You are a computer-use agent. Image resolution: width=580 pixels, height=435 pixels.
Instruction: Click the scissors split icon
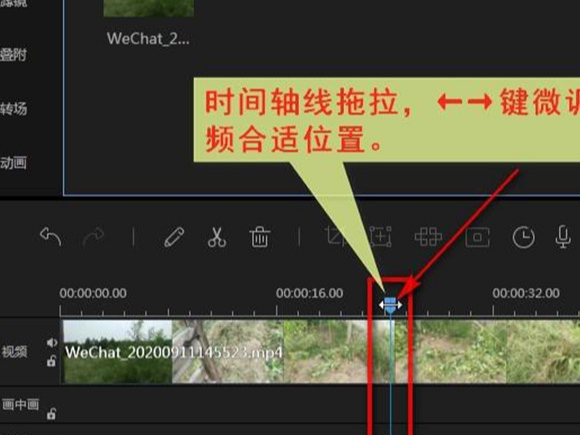(x=217, y=237)
